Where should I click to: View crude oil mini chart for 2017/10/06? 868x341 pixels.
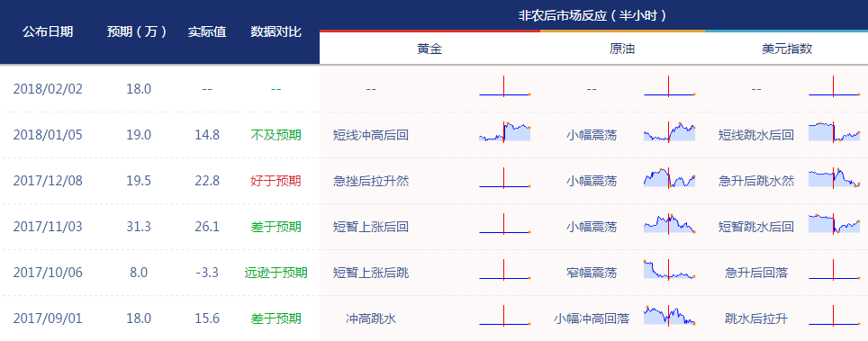669,271
